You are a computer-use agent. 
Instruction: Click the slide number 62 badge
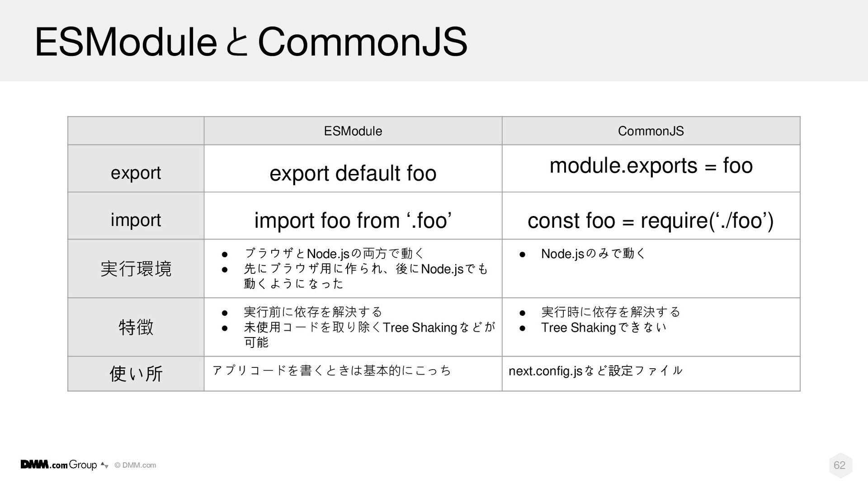point(840,465)
